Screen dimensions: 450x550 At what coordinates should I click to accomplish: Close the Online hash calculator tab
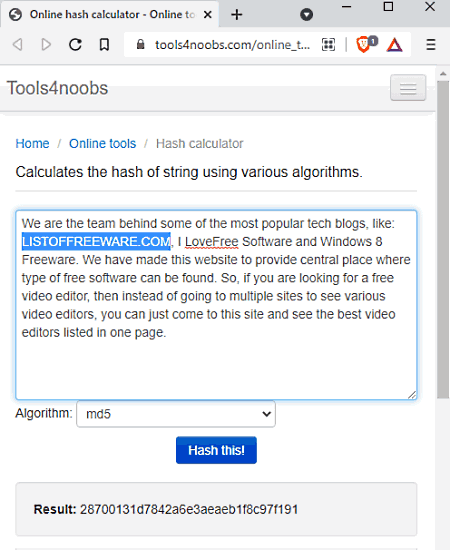click(x=208, y=15)
